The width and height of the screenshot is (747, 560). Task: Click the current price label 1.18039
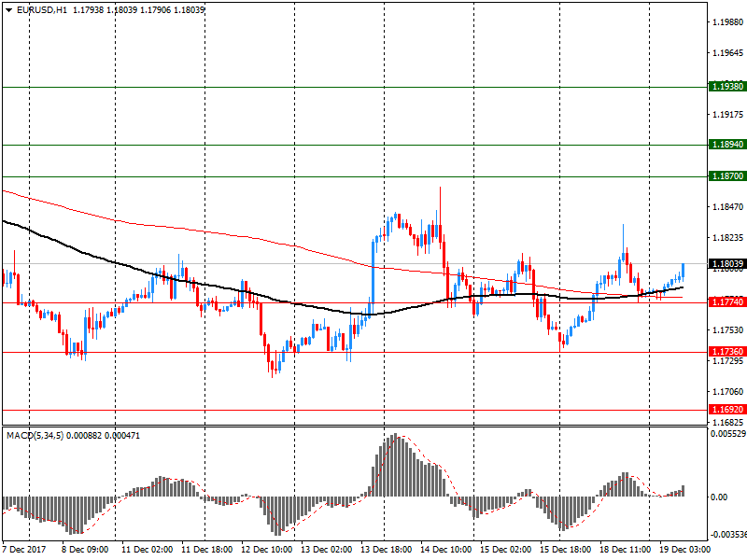tap(727, 264)
